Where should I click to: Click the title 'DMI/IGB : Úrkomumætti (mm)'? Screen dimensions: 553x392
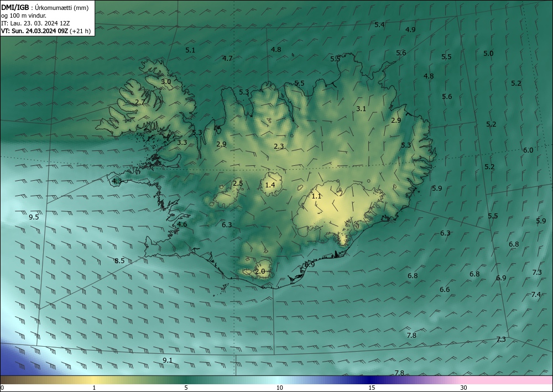(x=45, y=8)
